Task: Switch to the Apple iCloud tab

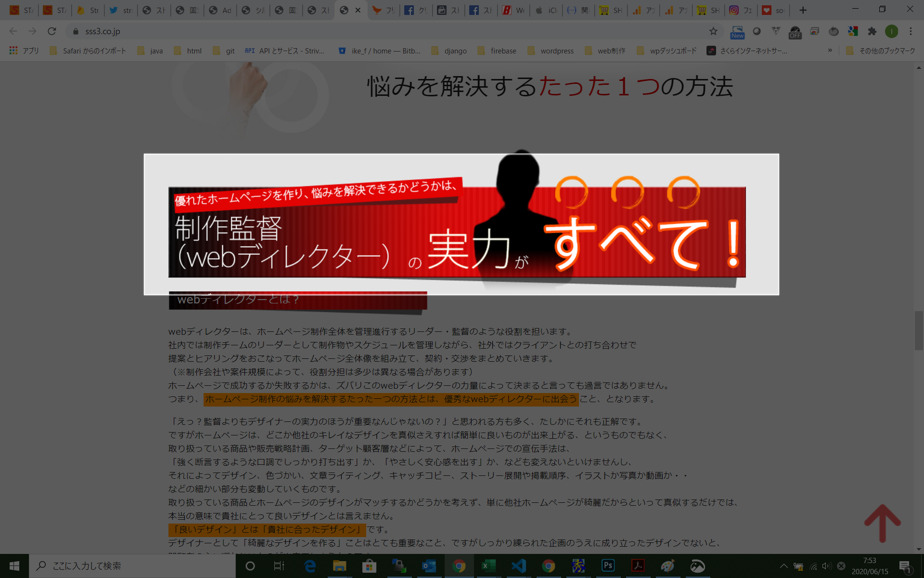Action: click(546, 10)
